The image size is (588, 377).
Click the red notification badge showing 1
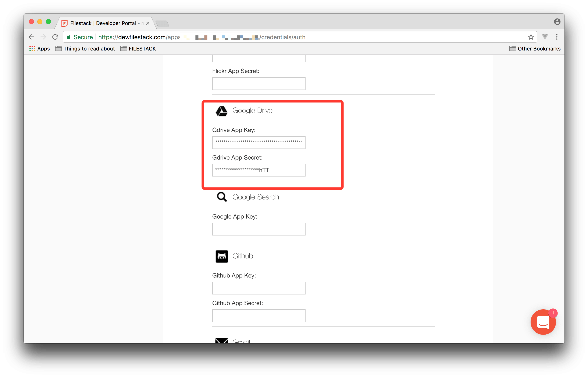(553, 313)
